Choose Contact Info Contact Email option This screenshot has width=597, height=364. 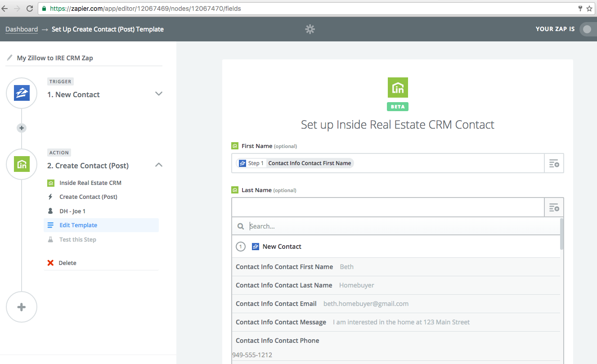coord(396,304)
